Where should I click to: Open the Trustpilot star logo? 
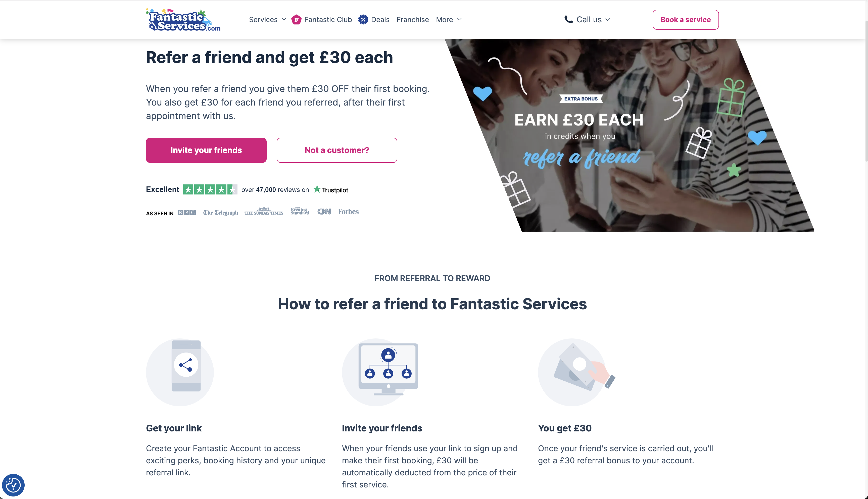317,189
